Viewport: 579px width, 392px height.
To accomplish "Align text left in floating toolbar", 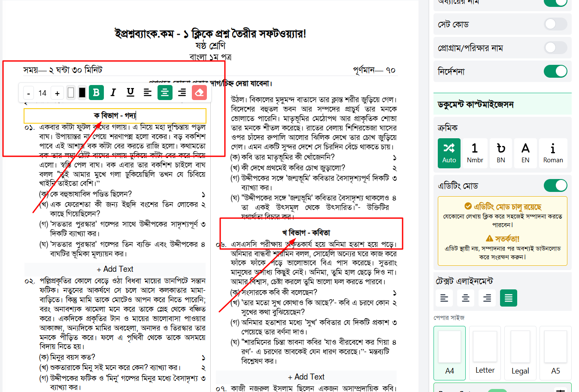I will [x=148, y=92].
